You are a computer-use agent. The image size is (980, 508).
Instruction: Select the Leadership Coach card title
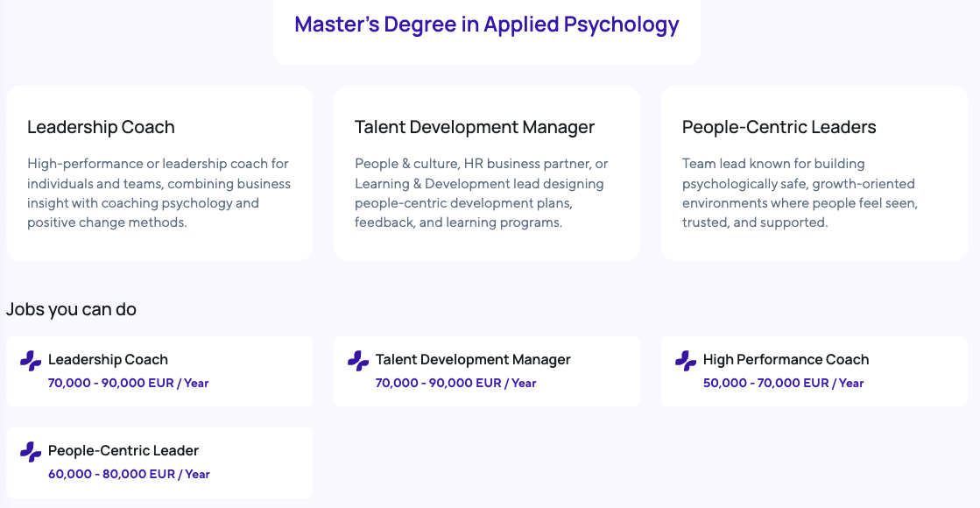coord(101,127)
